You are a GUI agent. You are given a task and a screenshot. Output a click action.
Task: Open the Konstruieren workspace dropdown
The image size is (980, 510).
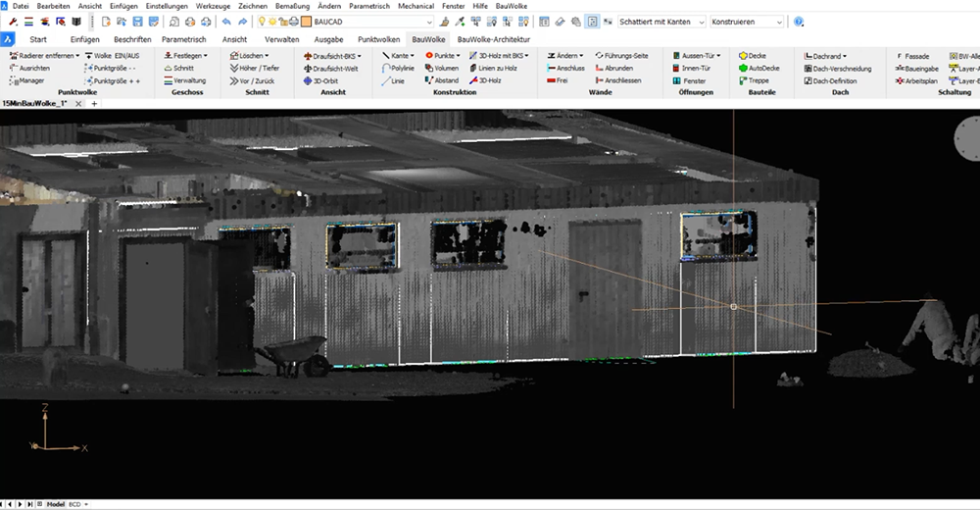coord(779,21)
